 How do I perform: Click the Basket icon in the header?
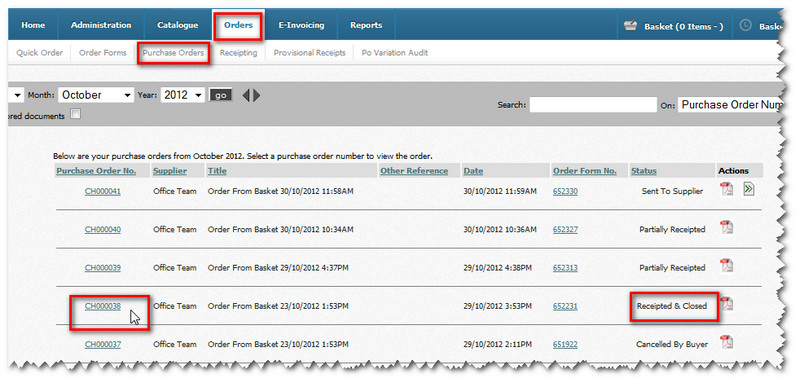(631, 26)
